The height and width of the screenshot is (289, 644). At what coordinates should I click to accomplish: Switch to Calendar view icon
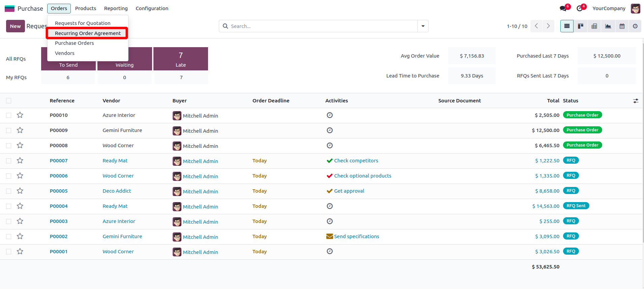click(622, 26)
